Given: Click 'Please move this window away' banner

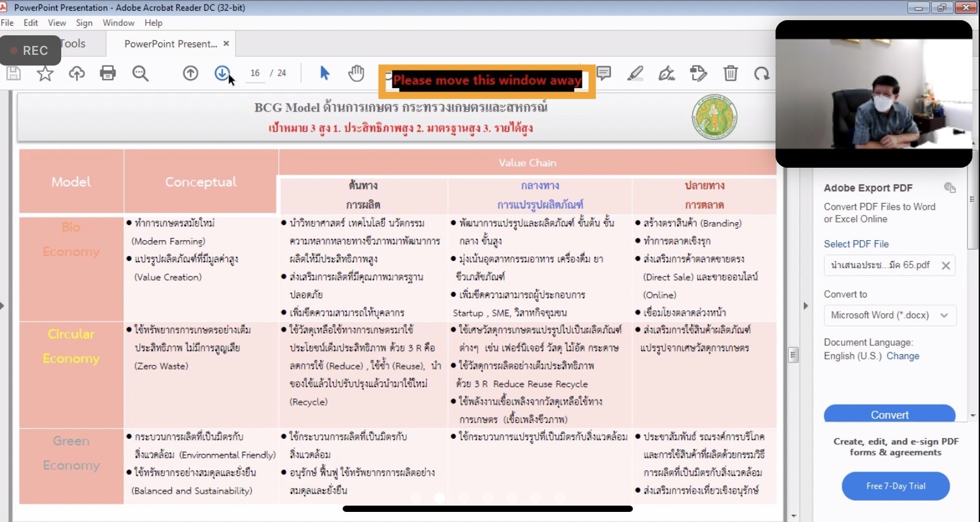Looking at the screenshot, I should pos(487,81).
